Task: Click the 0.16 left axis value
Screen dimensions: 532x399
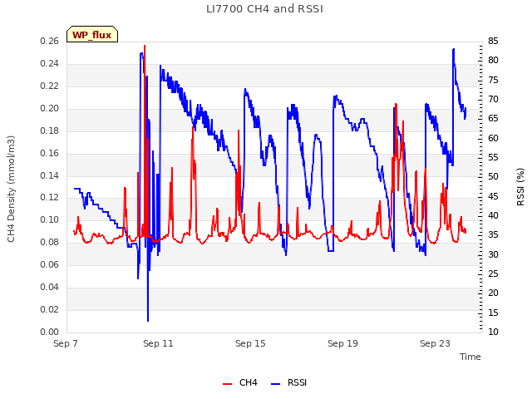Action: (50, 153)
